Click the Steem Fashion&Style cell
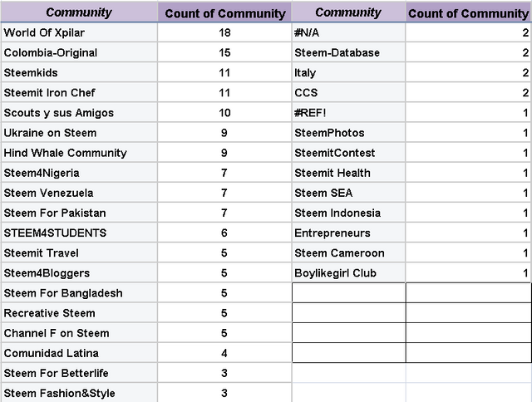The width and height of the screenshot is (532, 402). coord(79,393)
